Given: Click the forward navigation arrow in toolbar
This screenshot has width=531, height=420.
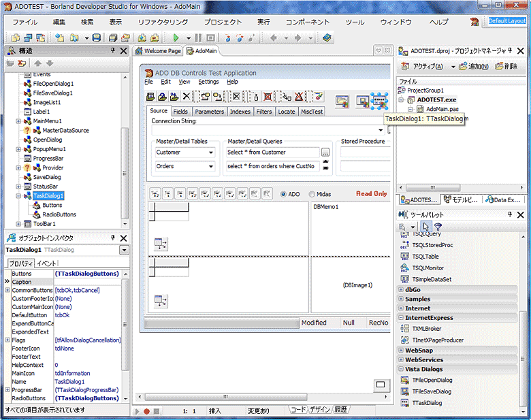Looking at the screenshot, I should [298, 38].
